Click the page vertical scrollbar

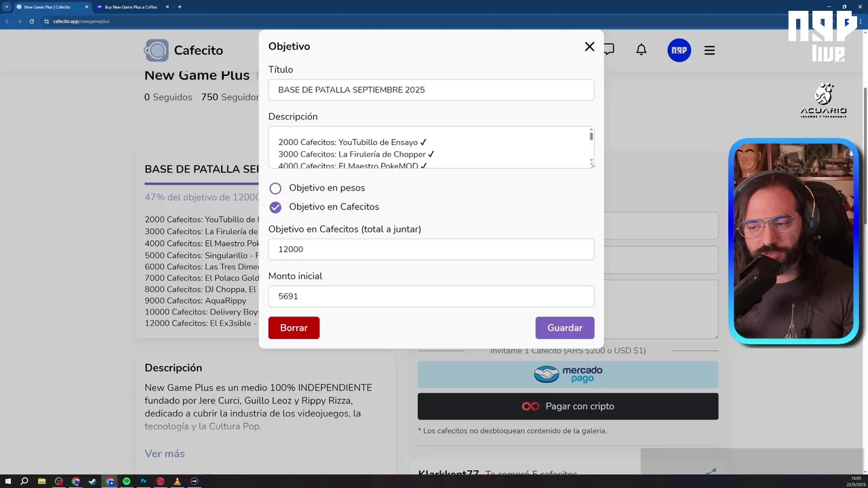(865, 156)
